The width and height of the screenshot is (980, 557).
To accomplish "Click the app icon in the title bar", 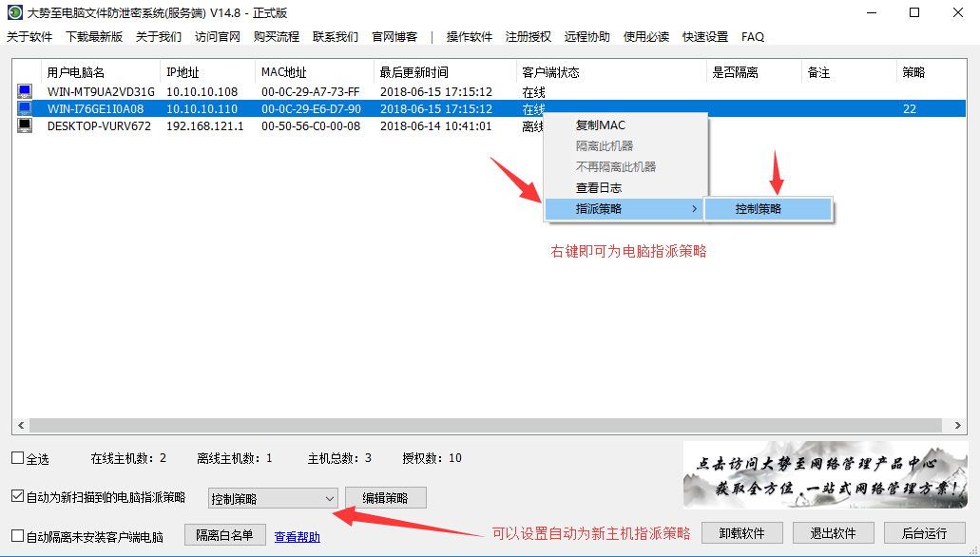I will 14,12.
